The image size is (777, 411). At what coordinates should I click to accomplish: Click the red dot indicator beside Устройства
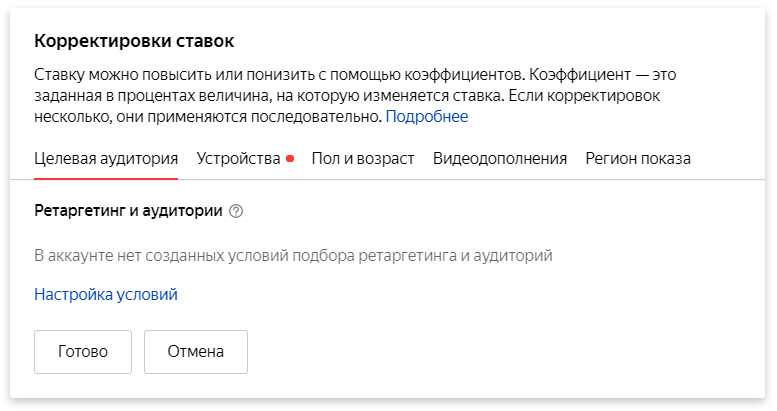pyautogui.click(x=290, y=158)
